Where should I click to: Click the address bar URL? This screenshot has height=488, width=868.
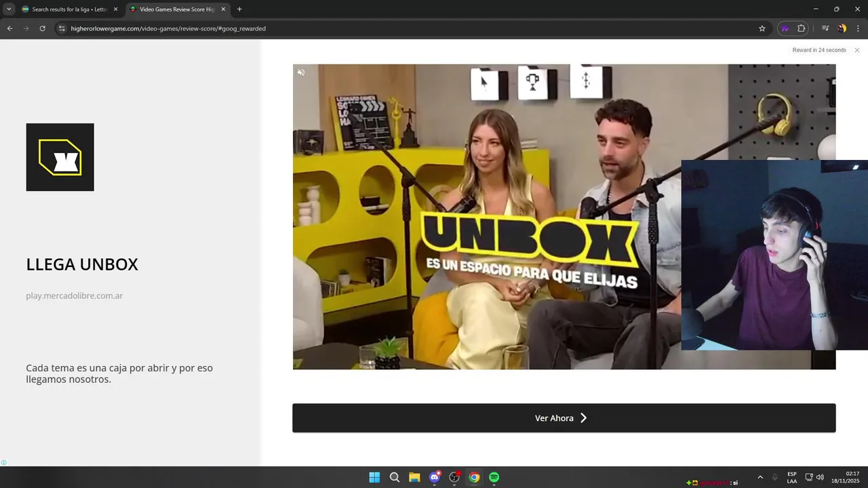tap(168, 28)
